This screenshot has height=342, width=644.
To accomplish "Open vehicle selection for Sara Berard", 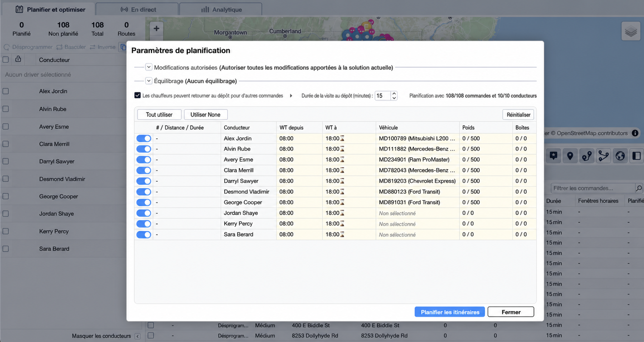I will pos(417,235).
